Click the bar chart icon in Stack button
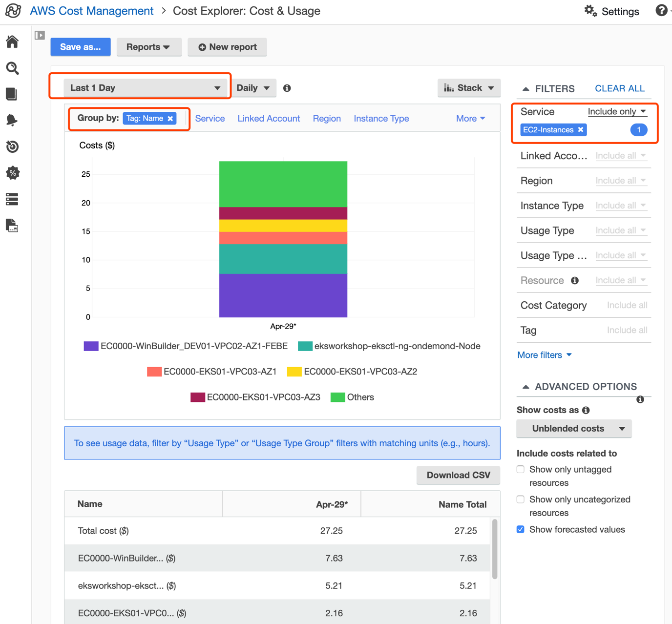Viewport: 672px width, 624px height. click(x=449, y=88)
